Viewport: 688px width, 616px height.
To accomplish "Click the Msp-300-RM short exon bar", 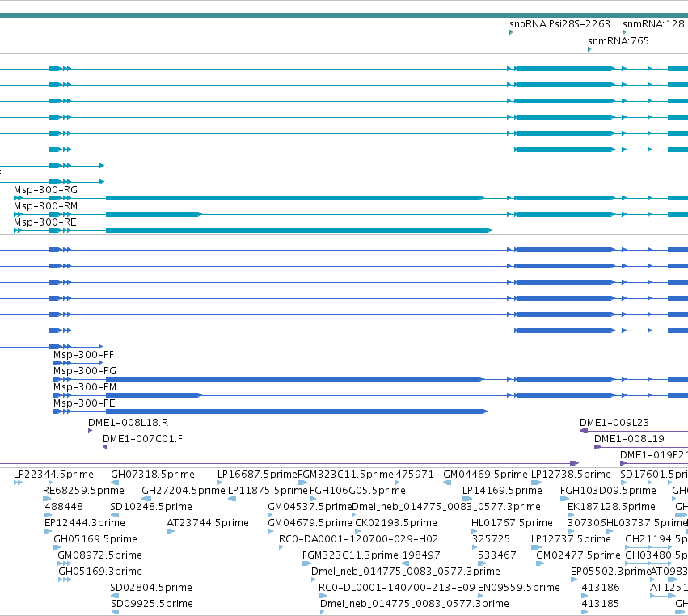I will [x=154, y=214].
